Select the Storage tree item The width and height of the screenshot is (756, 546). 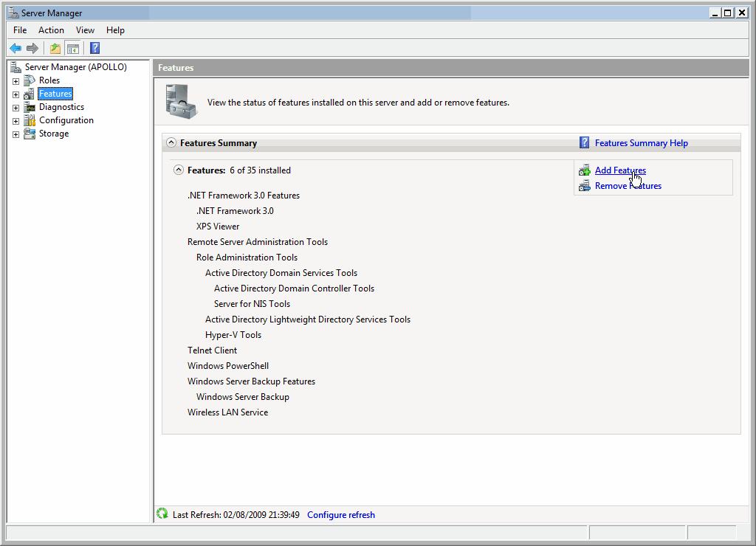coord(53,134)
